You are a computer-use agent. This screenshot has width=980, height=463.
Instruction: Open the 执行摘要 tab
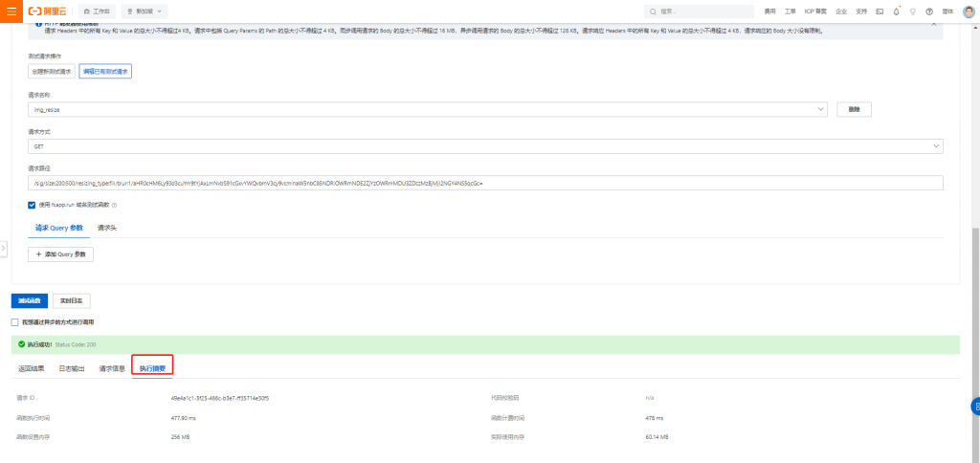click(152, 368)
